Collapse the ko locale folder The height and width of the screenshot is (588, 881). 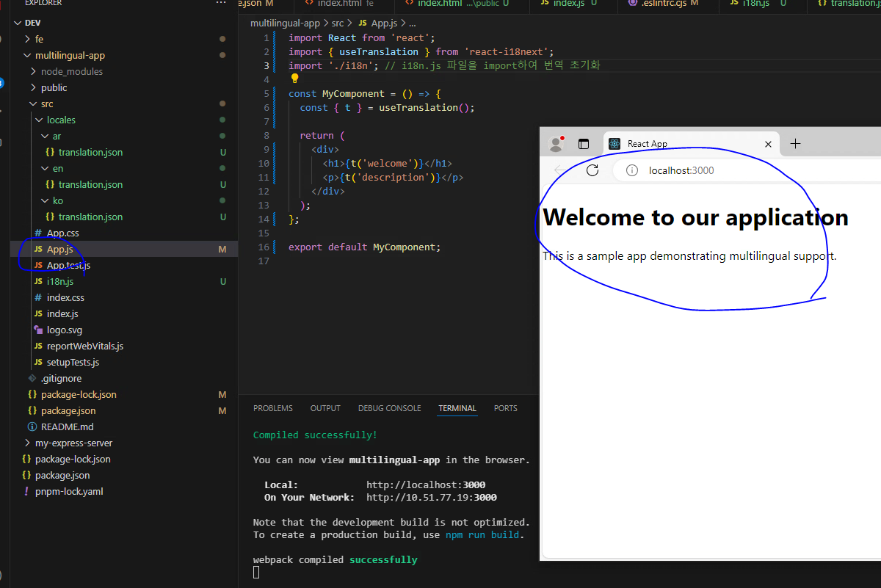click(x=46, y=200)
